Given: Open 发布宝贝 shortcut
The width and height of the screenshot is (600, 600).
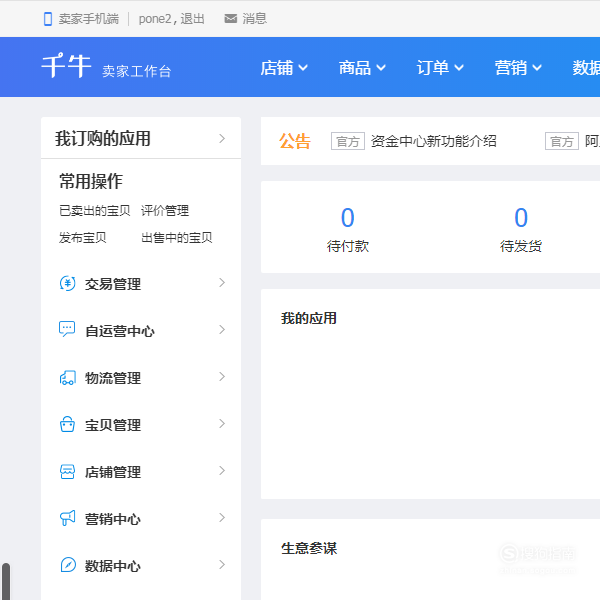Looking at the screenshot, I should pos(83,238).
